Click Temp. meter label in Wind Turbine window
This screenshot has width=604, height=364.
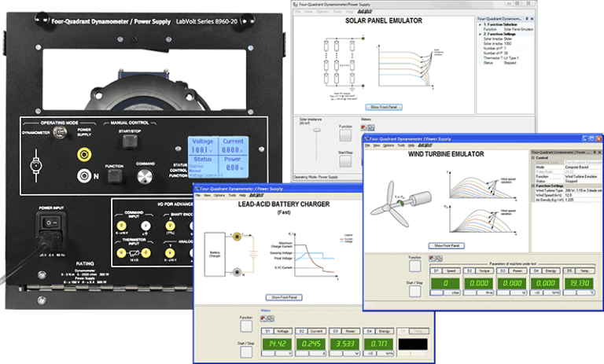(585, 270)
